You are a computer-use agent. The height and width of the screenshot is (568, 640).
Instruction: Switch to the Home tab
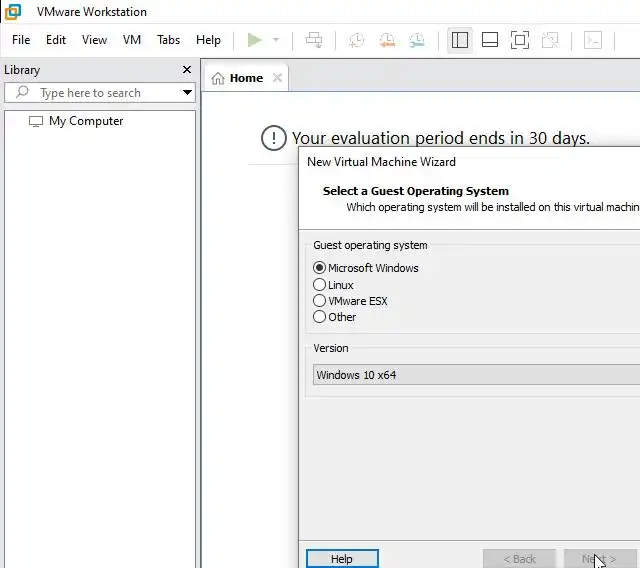click(x=246, y=78)
